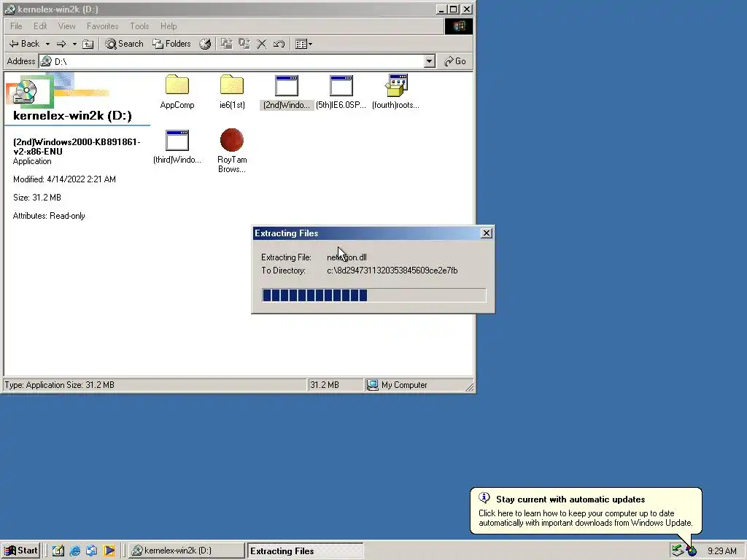747x560 pixels.
Task: Click the Move To toolbar icon
Action: (227, 44)
